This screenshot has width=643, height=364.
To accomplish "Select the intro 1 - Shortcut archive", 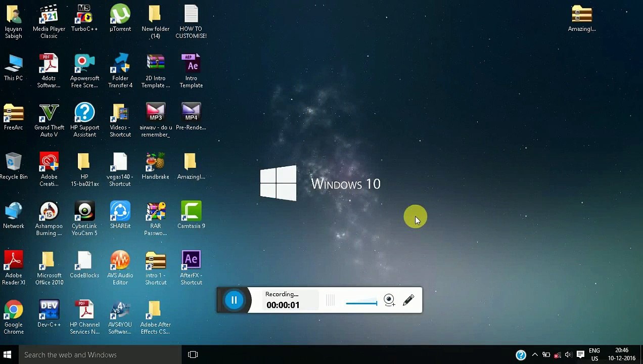I will pos(155,268).
